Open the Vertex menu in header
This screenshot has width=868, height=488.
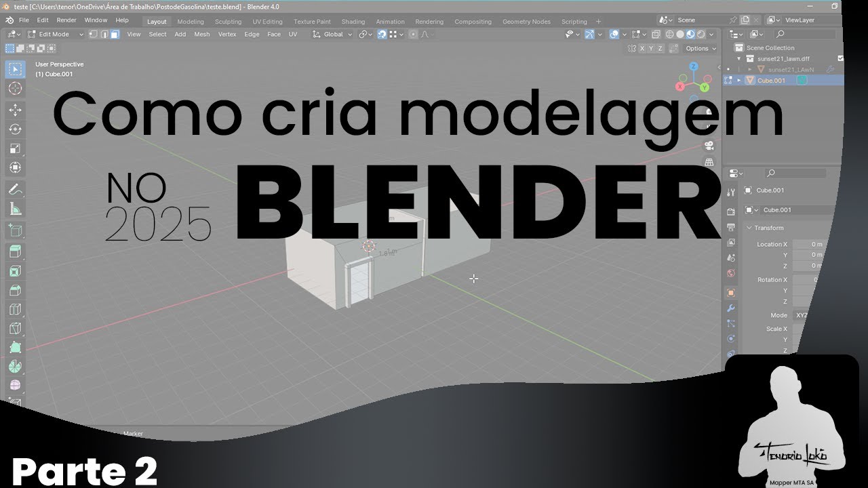point(226,34)
